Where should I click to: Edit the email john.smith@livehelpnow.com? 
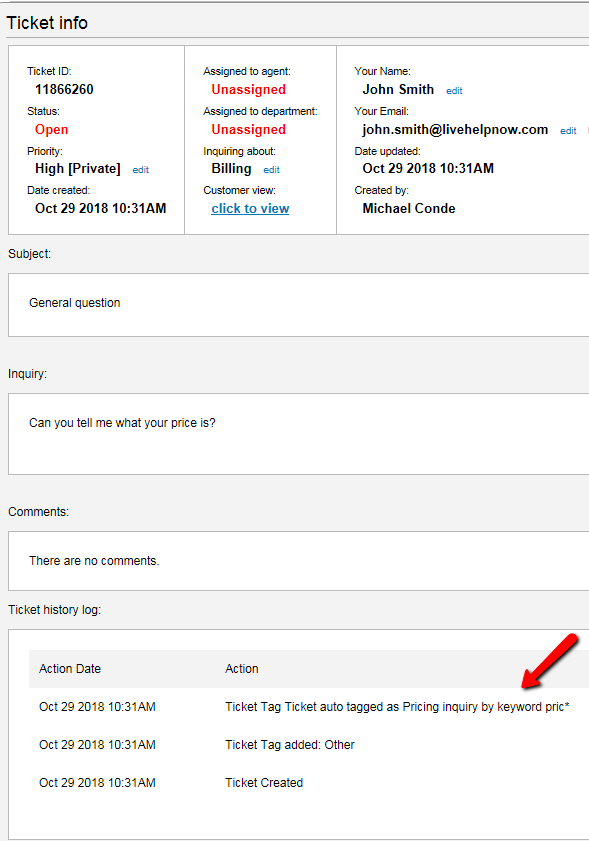pos(568,131)
